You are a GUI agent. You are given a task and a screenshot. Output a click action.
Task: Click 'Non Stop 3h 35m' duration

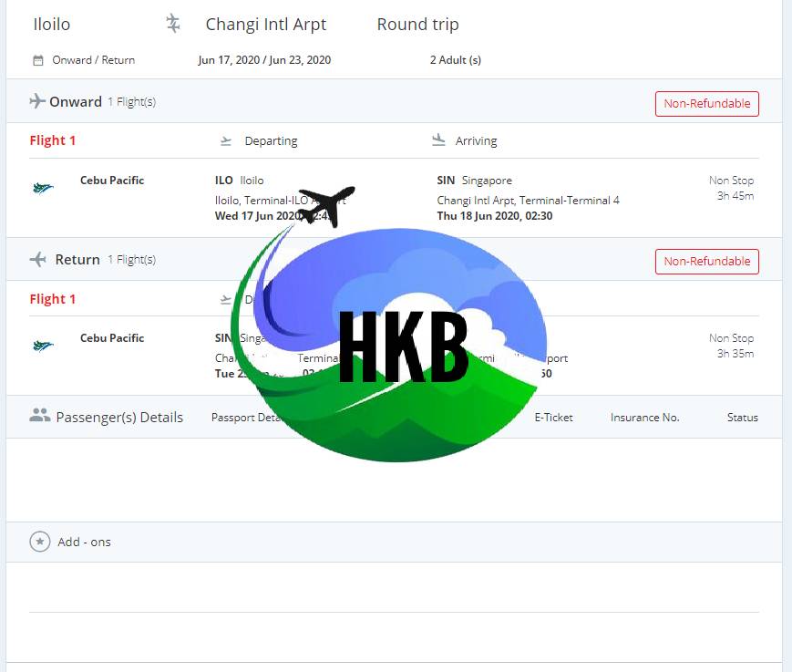pos(731,346)
